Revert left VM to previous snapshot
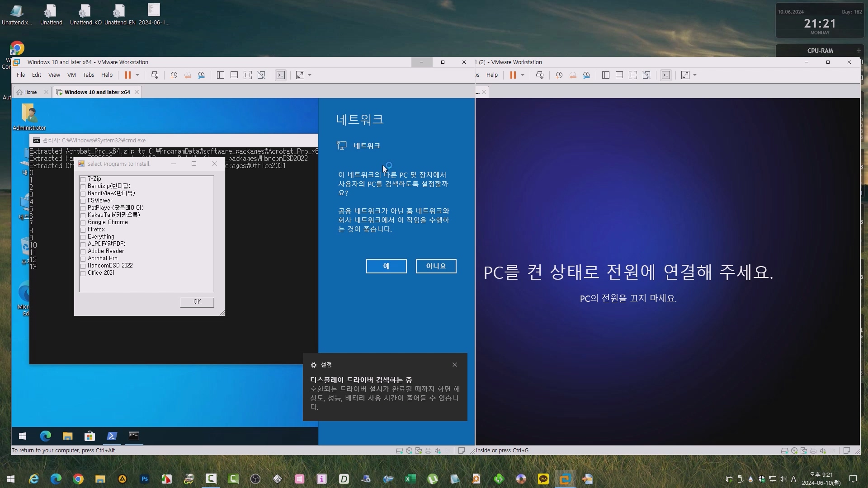This screenshot has height=488, width=868. (x=188, y=75)
